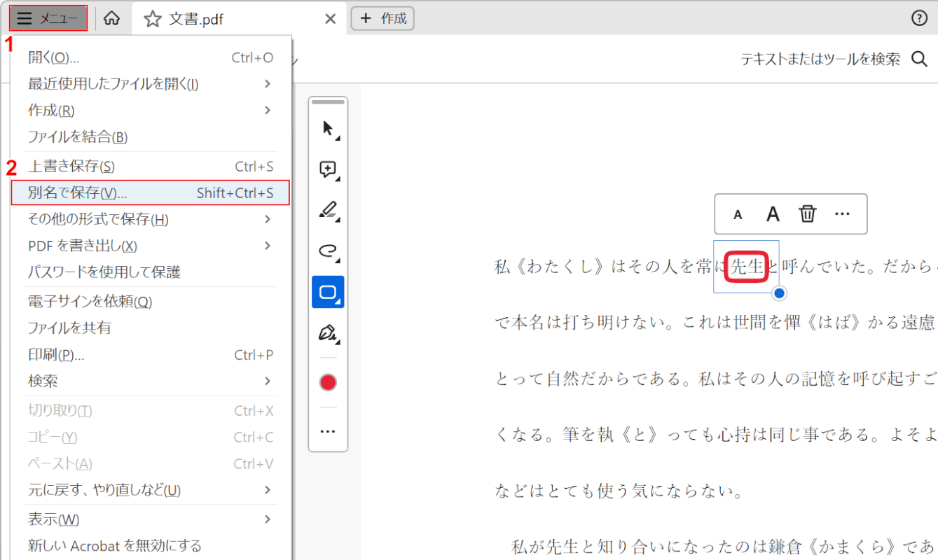Open more tools ellipsis in toolbar
The image size is (938, 560).
(x=328, y=431)
